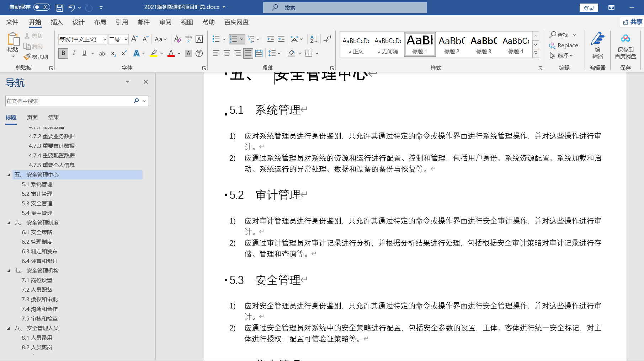
Task: Open Change Case Aa dropdown
Action: coord(161,39)
